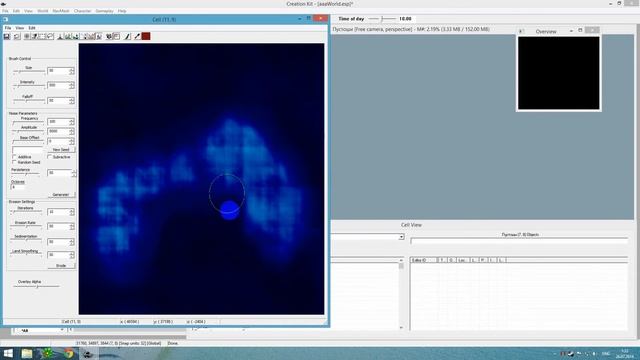640x360 pixels.
Task: Click the Size value spinner arrows
Action: 72,71
